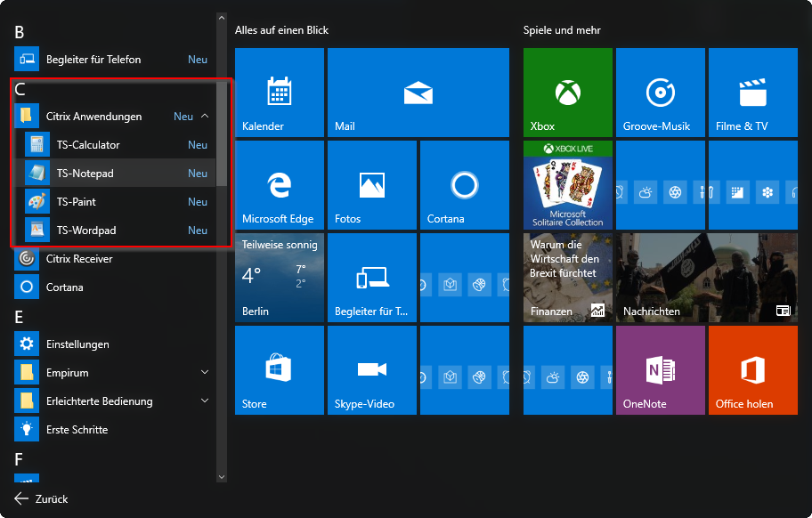
Task: Select Cortana in the alphabetical app list
Action: tap(115, 287)
